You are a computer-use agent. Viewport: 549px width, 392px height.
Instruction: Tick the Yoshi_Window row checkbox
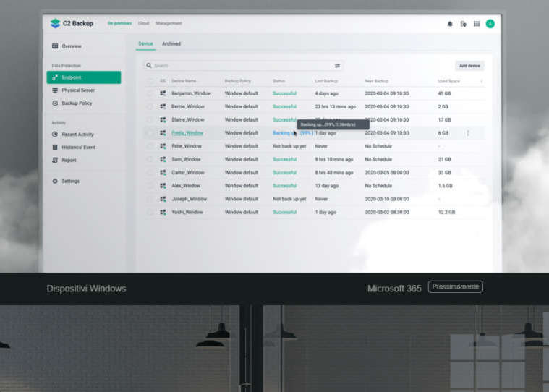pos(150,212)
